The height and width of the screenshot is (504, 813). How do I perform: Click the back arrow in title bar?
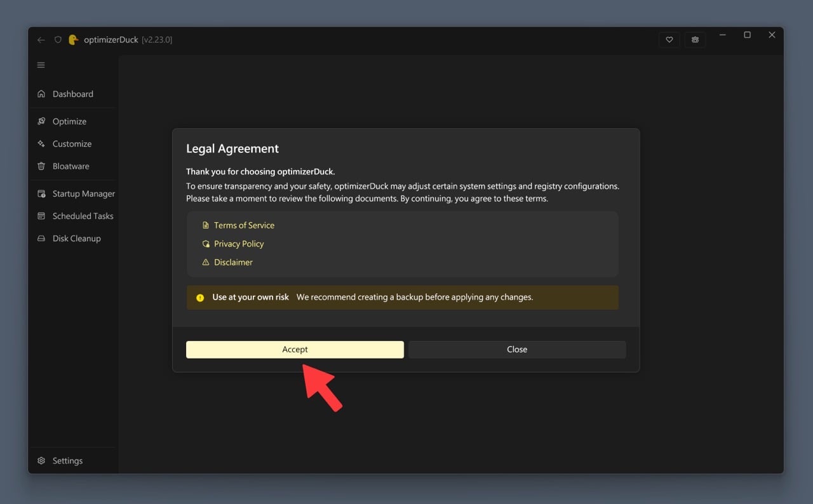click(41, 40)
